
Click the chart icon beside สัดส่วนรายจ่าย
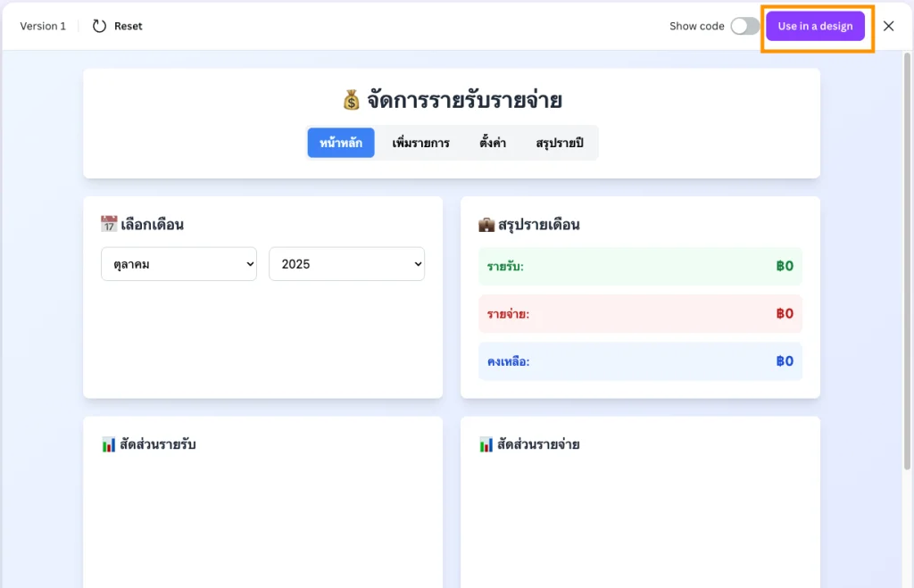486,443
